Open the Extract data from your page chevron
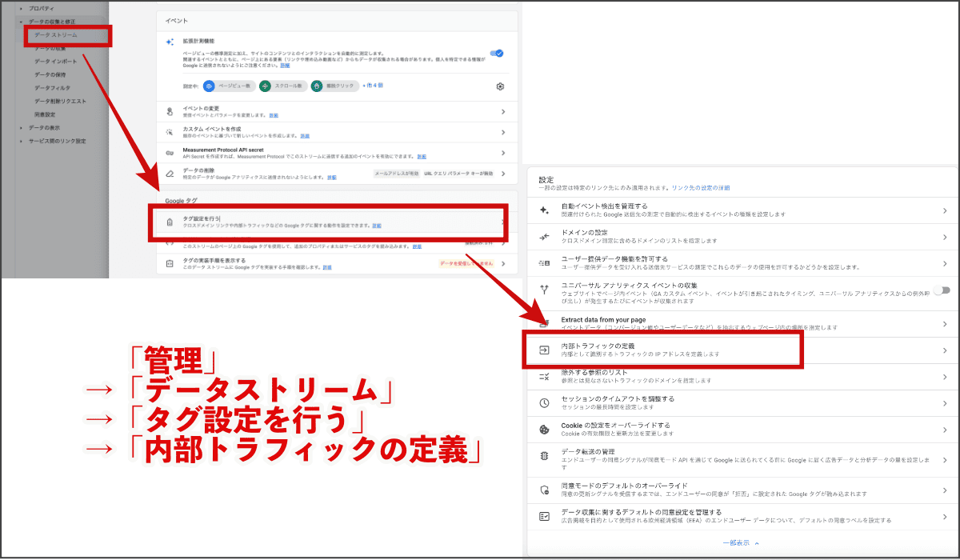Screen dimensions: 960x560 point(946,324)
